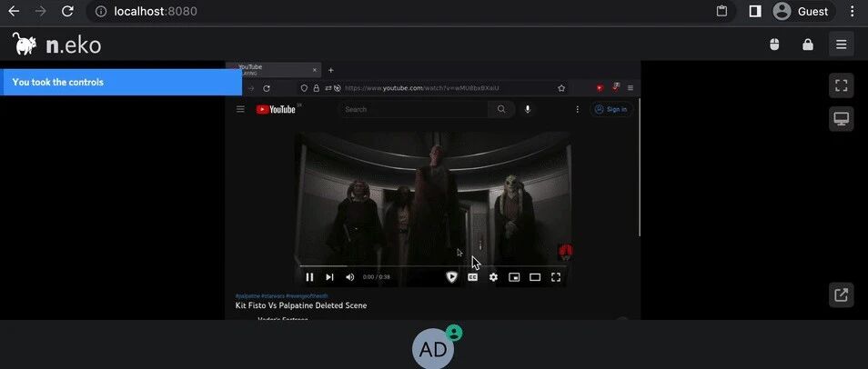868x369 pixels.
Task: Open the YouTube guide hamburger menu
Action: 240,109
